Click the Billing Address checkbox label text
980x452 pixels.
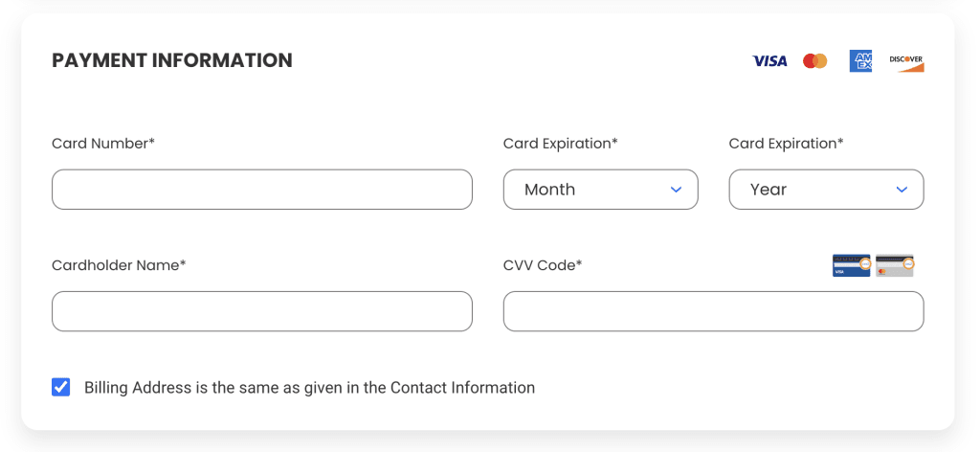point(309,388)
